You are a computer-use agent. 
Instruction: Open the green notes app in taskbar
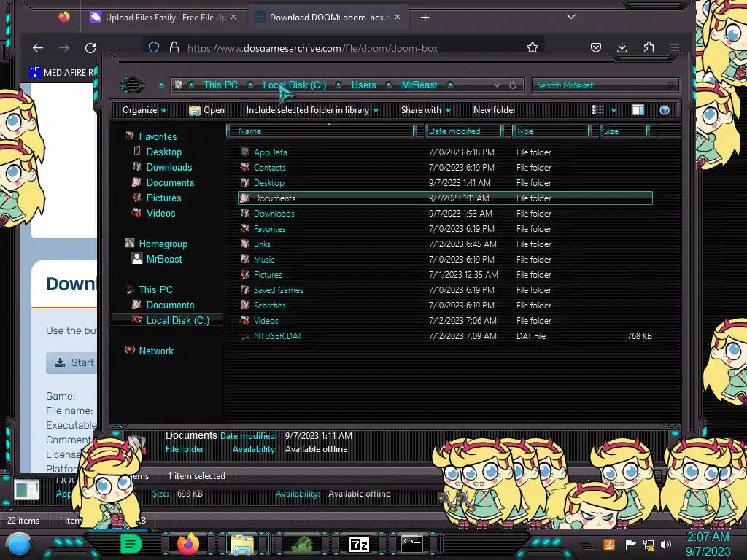pos(131,544)
